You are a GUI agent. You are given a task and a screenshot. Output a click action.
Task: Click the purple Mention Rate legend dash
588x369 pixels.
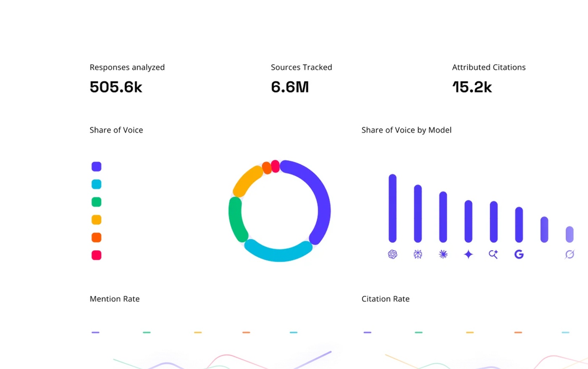click(95, 332)
